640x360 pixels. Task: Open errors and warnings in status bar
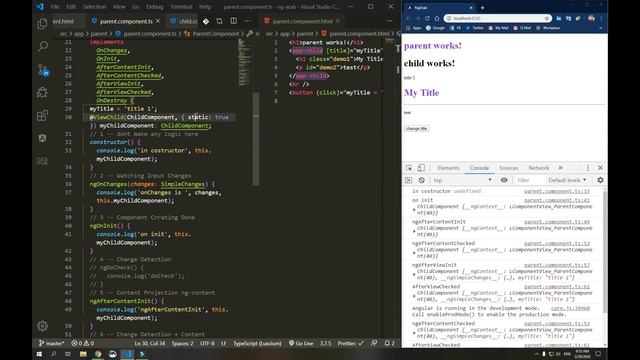tap(82, 343)
